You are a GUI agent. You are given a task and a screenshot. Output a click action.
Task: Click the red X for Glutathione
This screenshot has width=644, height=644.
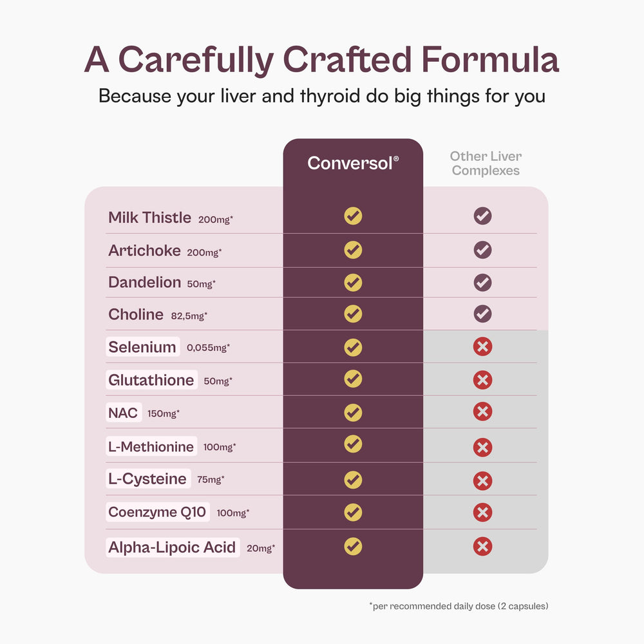pos(482,380)
